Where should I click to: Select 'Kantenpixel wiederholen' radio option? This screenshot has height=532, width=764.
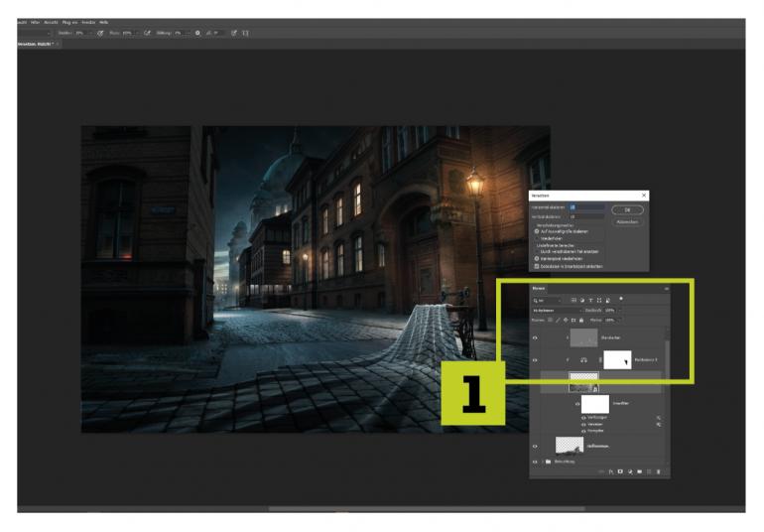537,258
